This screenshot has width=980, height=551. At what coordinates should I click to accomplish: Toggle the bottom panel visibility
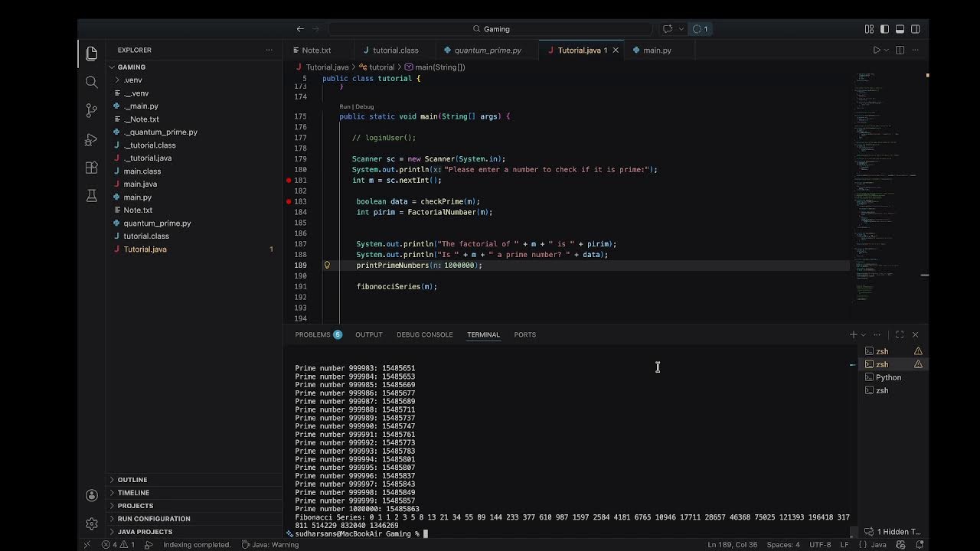coord(900,29)
